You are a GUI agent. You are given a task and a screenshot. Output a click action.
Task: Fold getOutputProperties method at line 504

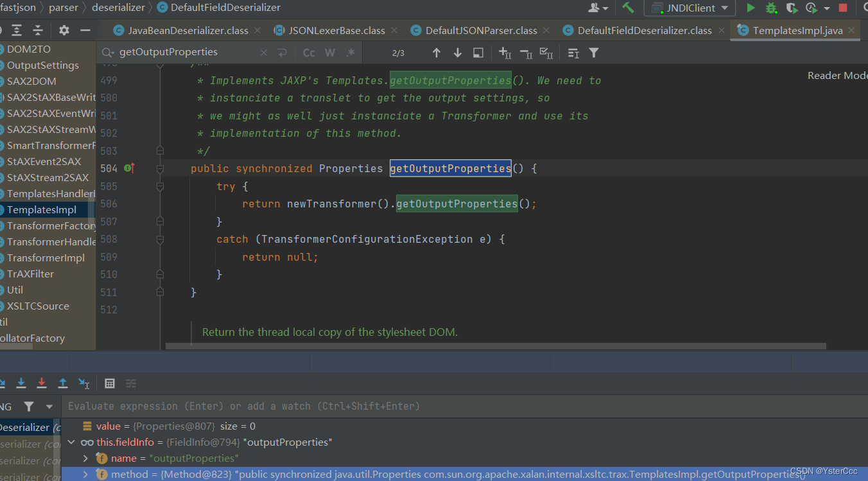click(x=160, y=168)
